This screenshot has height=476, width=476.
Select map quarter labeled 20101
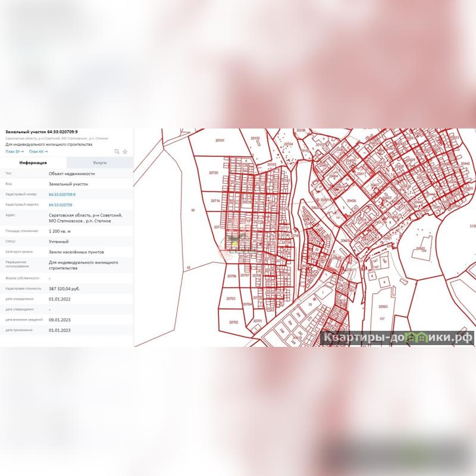220,141
